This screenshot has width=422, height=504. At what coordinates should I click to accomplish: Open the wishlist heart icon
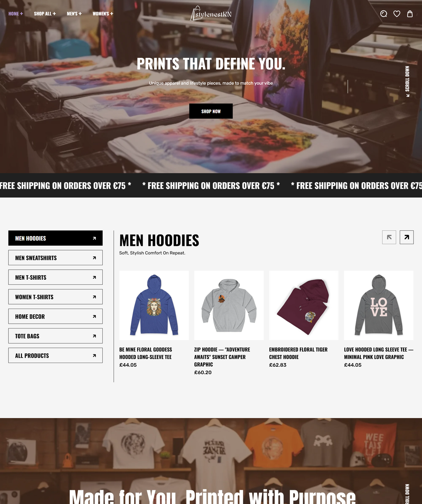[x=397, y=14]
